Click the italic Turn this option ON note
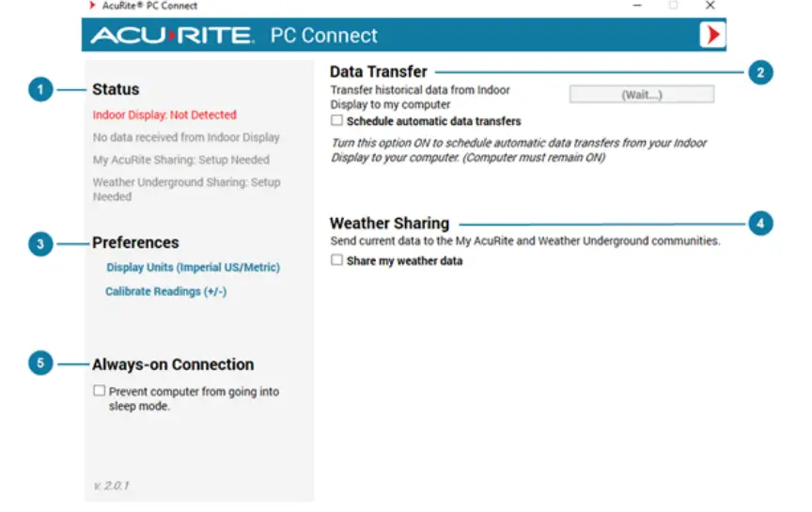The height and width of the screenshot is (512, 812). [x=519, y=150]
